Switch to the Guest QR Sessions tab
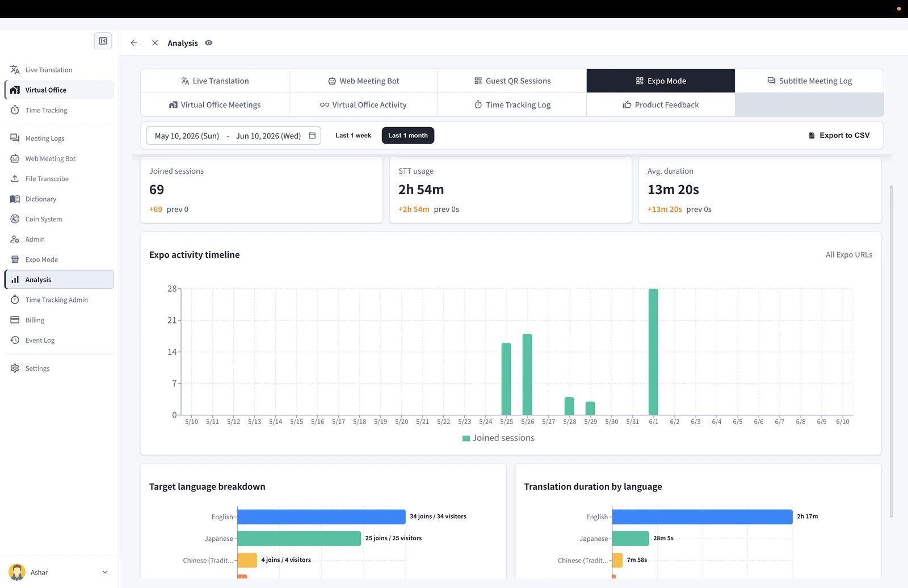 tap(512, 81)
